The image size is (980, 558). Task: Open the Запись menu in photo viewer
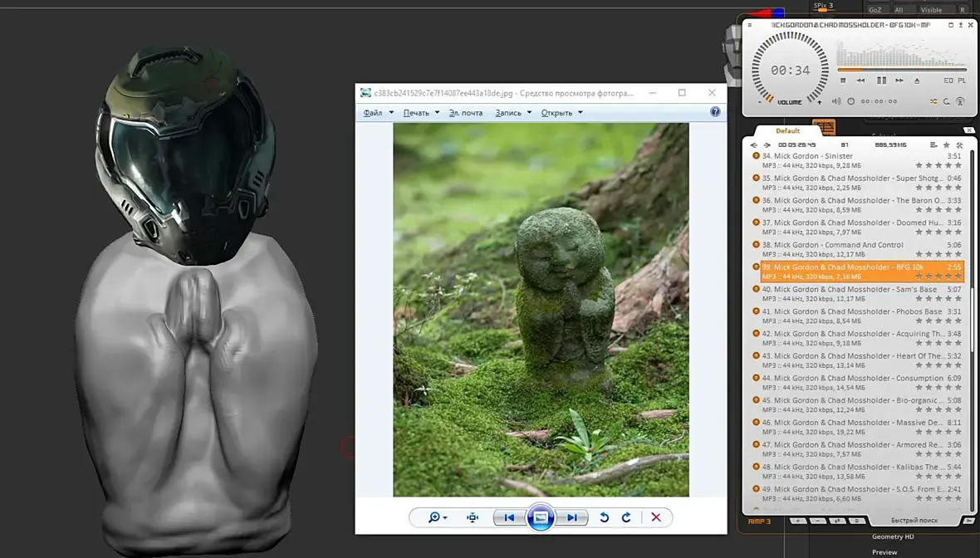coord(508,113)
